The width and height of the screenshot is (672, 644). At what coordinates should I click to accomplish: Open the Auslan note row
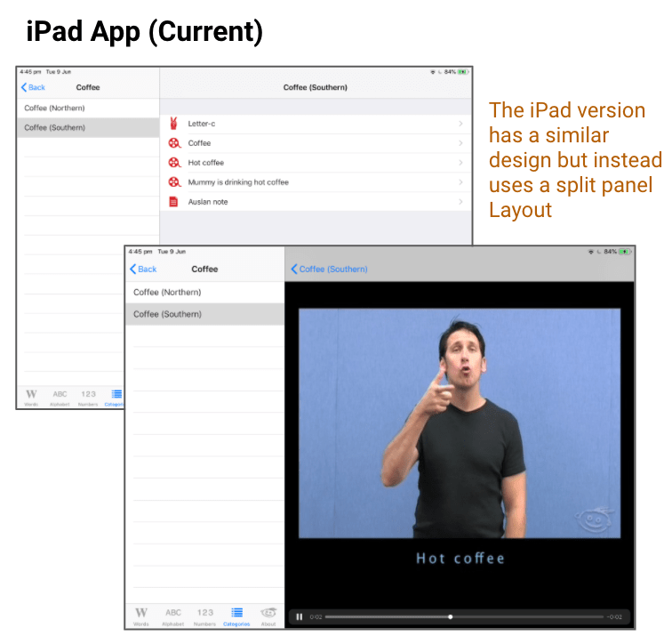pos(316,202)
